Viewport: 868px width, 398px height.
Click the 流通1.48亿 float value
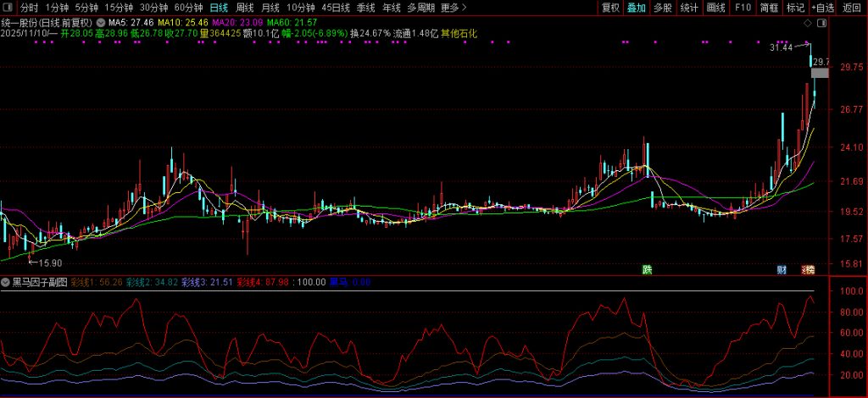[x=415, y=33]
